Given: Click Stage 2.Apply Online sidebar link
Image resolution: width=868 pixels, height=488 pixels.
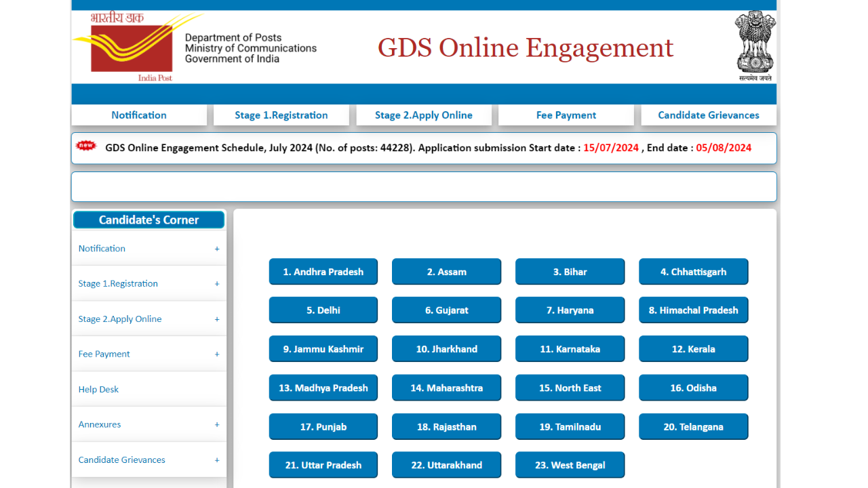Looking at the screenshot, I should [x=120, y=319].
